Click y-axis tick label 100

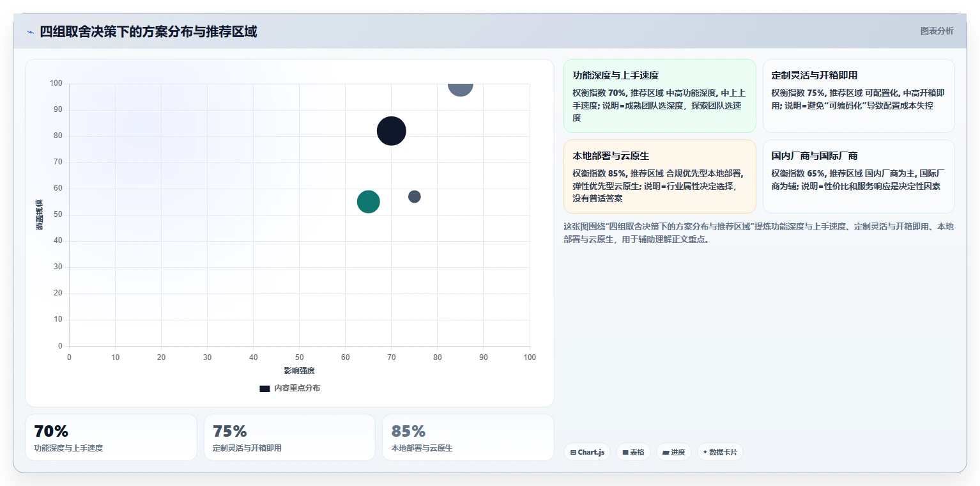56,83
